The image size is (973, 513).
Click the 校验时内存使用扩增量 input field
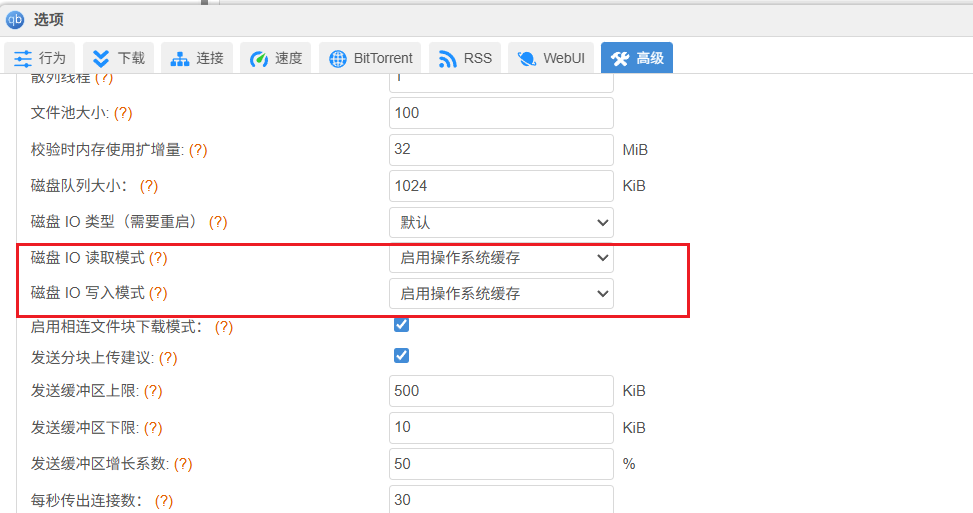click(x=501, y=149)
